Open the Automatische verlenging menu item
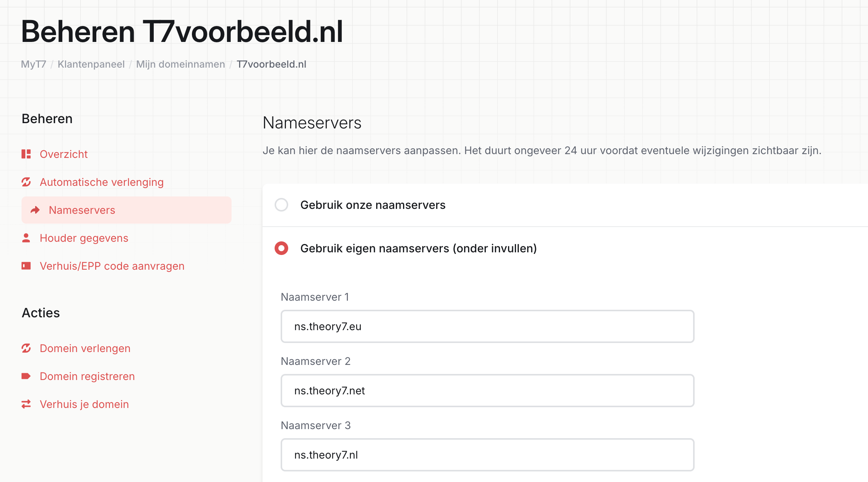 pos(102,182)
